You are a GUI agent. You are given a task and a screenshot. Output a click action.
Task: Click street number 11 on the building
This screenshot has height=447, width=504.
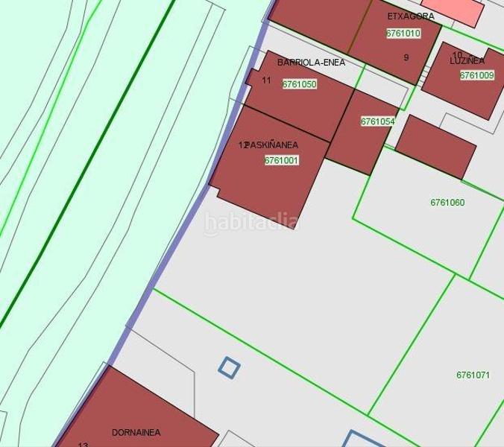(266, 80)
